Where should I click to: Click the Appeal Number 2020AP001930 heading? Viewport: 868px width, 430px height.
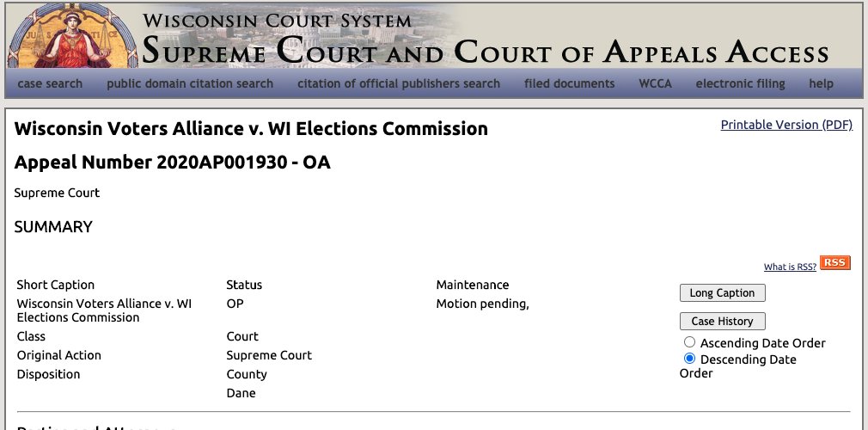pyautogui.click(x=172, y=162)
